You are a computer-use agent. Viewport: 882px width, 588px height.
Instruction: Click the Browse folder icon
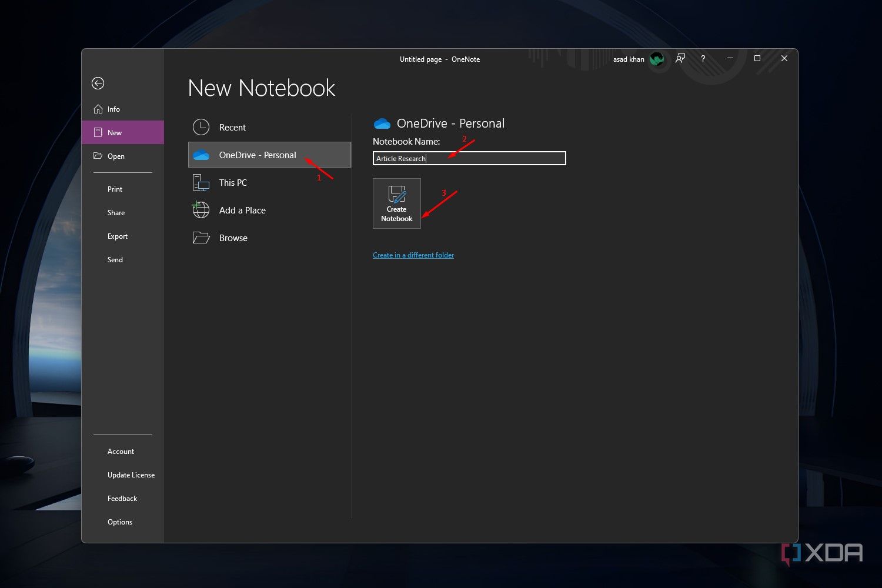[201, 238]
